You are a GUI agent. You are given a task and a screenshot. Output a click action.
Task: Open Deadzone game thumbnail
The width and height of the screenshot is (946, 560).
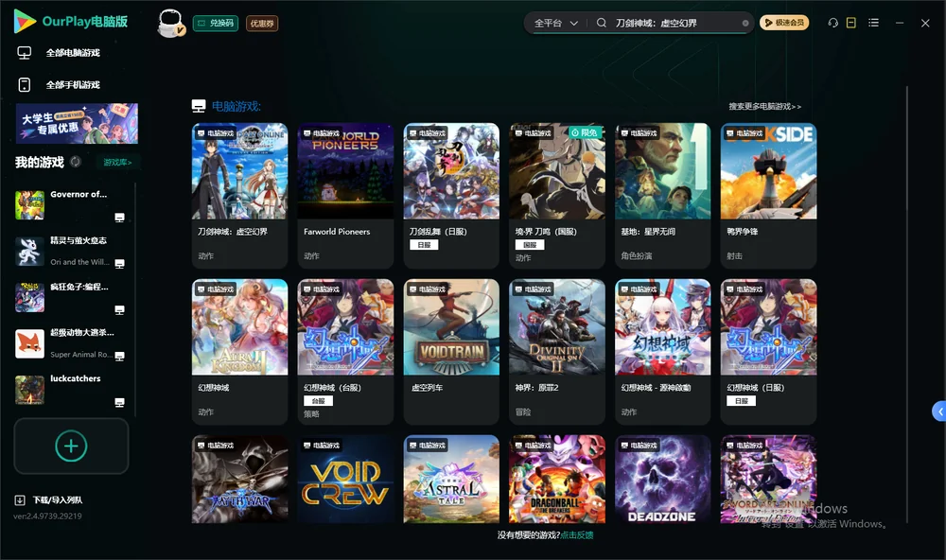coord(662,480)
